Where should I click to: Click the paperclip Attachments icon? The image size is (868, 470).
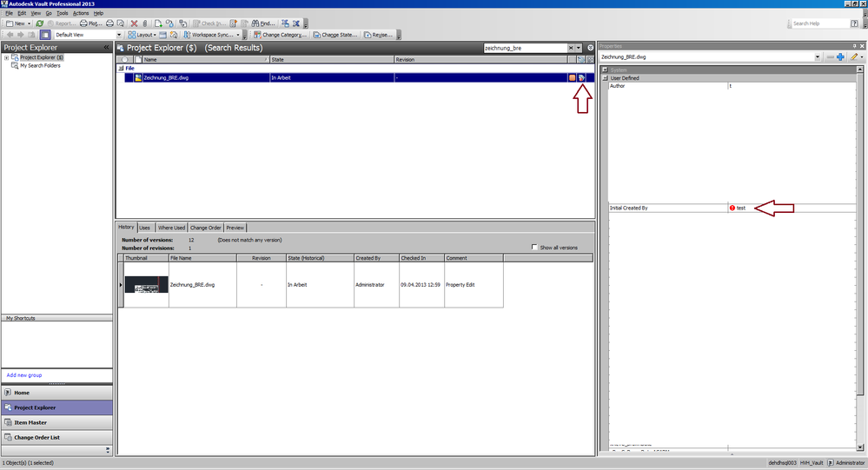click(145, 23)
